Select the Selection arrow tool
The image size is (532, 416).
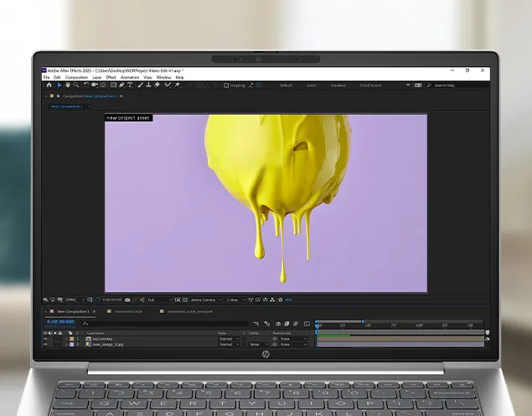tap(59, 85)
